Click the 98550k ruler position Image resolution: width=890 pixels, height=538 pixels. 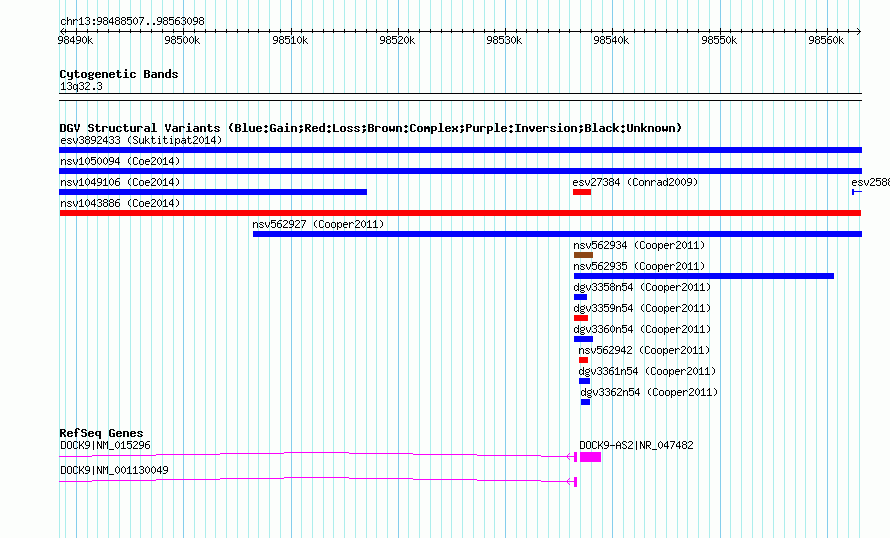719,40
